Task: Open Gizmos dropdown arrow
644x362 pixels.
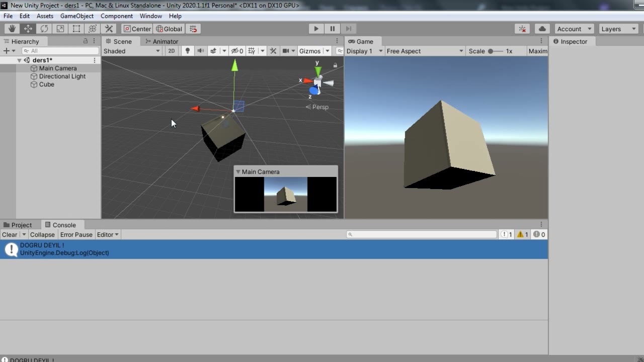Action: (327, 51)
